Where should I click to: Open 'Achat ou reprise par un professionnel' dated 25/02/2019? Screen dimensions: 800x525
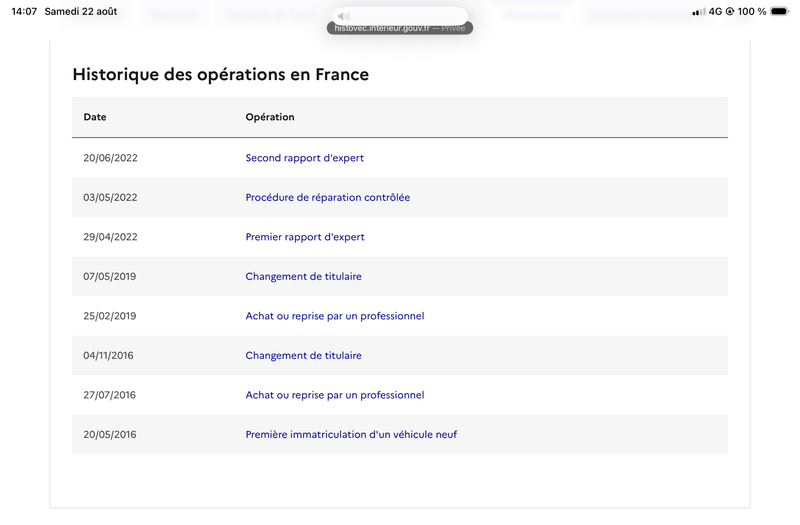335,316
